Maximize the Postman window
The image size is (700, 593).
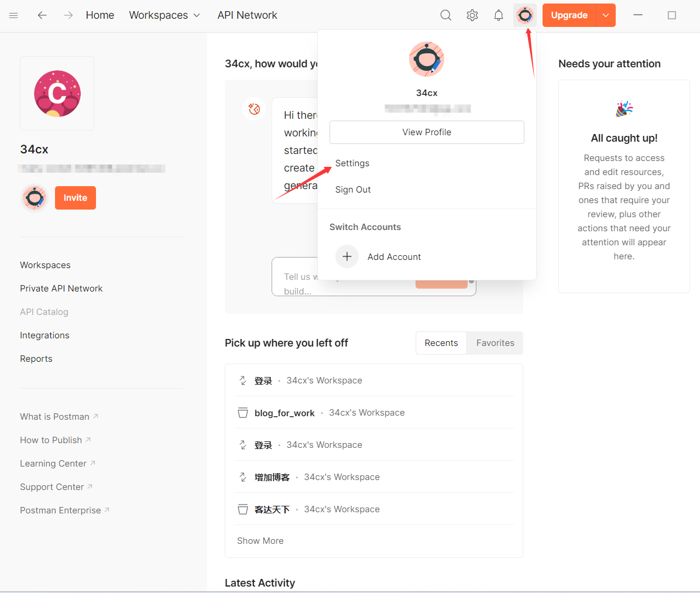[672, 15]
